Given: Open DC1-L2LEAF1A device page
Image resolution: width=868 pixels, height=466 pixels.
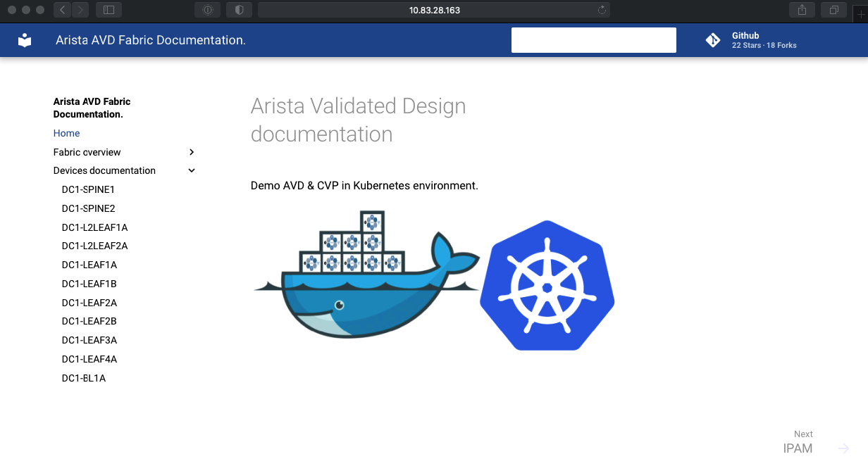Looking at the screenshot, I should coord(94,227).
